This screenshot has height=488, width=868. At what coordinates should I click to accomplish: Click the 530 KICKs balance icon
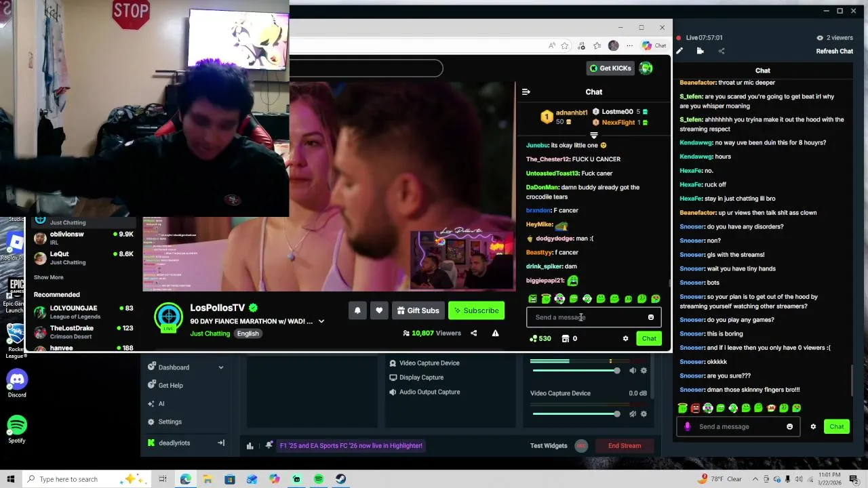point(533,338)
